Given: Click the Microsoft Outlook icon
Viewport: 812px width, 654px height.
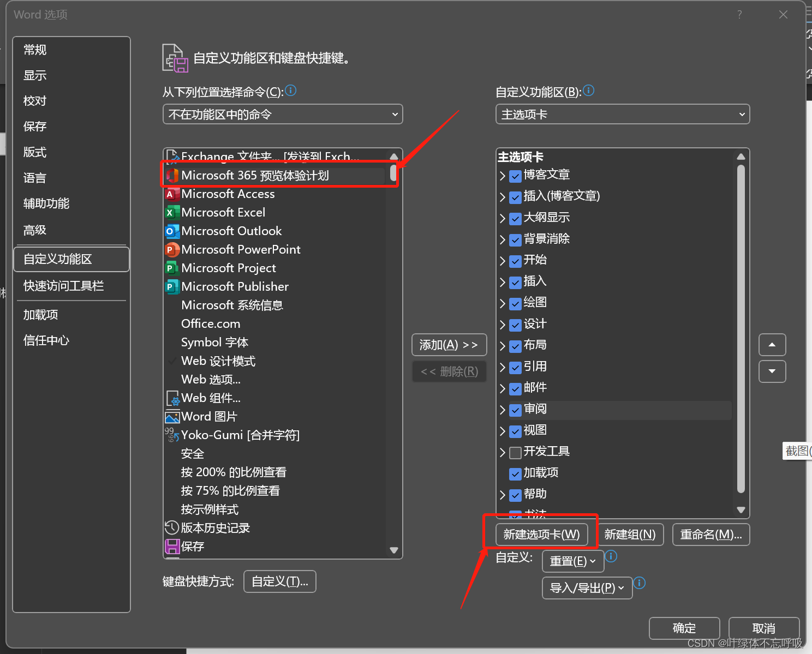Looking at the screenshot, I should [x=172, y=231].
